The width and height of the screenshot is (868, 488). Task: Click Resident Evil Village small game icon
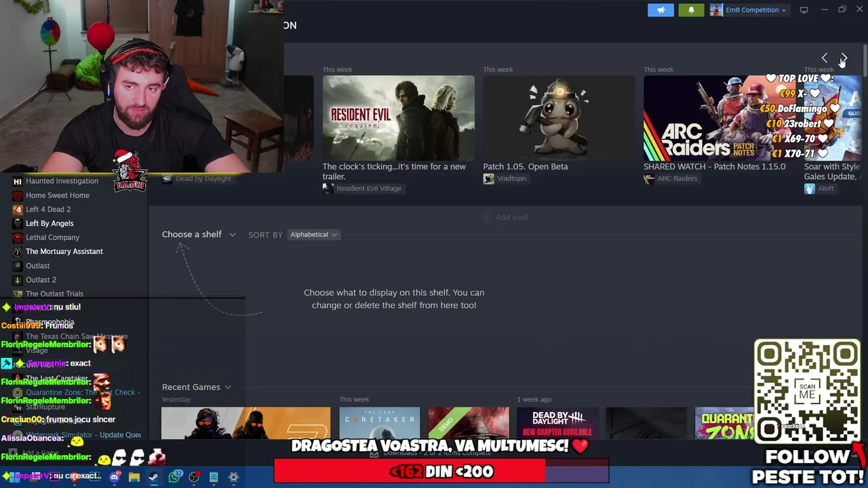point(328,188)
